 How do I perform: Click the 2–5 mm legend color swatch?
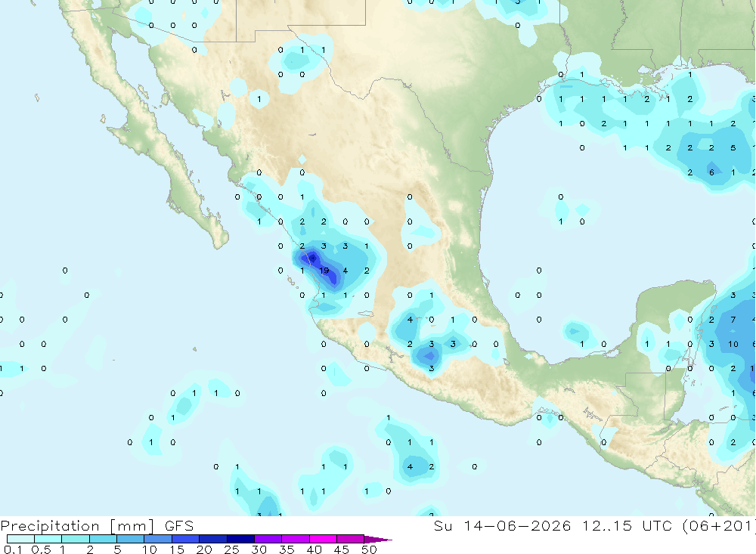click(x=103, y=539)
